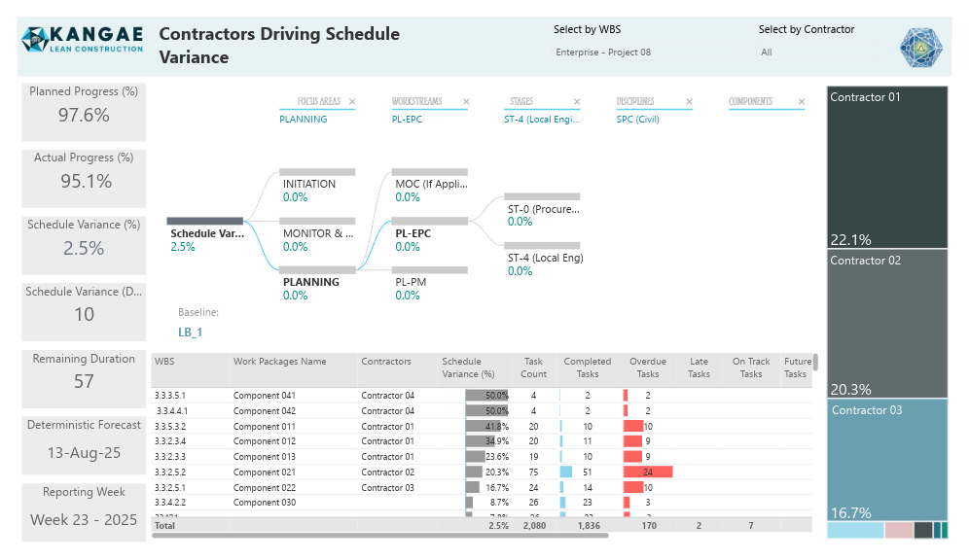The height and width of the screenshot is (560, 969).
Task: Remove the STAGES decomposition level
Action: coord(577,101)
